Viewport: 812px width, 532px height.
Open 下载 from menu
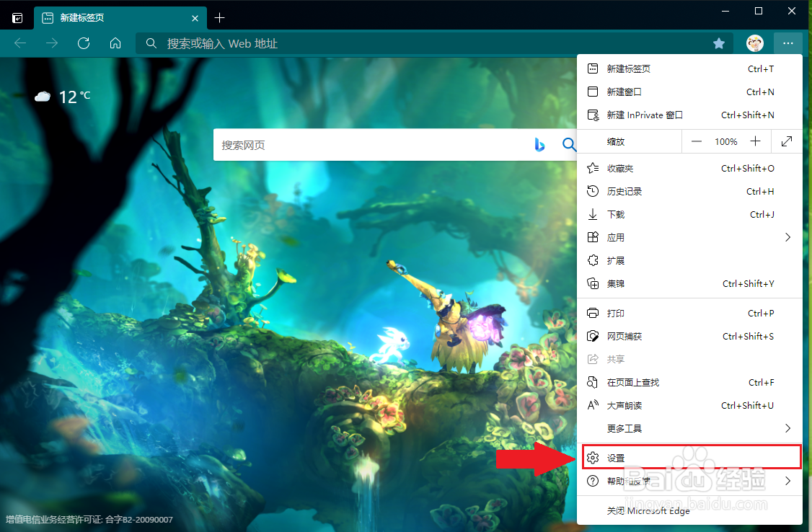[689, 215]
